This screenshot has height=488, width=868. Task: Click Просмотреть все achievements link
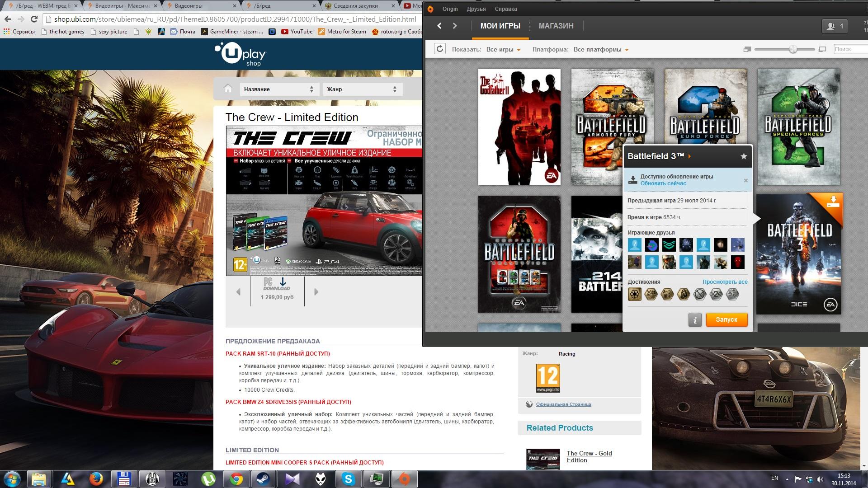click(725, 282)
